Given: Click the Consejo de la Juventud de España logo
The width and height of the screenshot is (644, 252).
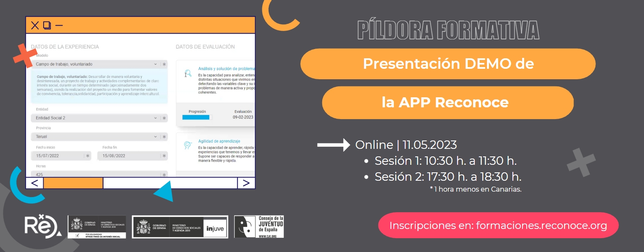Looking at the screenshot, I should (259, 227).
